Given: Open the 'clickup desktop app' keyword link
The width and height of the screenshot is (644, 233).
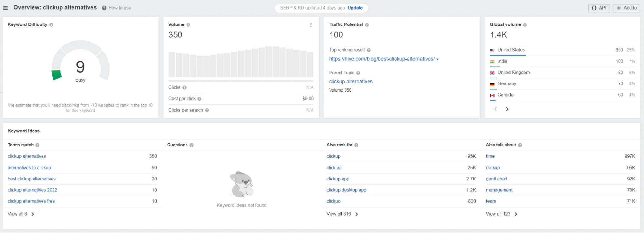Looking at the screenshot, I should coord(346,190).
